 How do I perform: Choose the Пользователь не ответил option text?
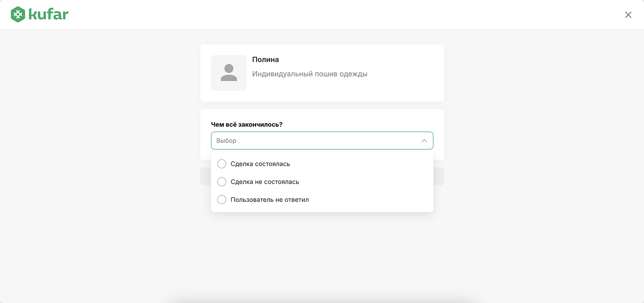coord(270,200)
